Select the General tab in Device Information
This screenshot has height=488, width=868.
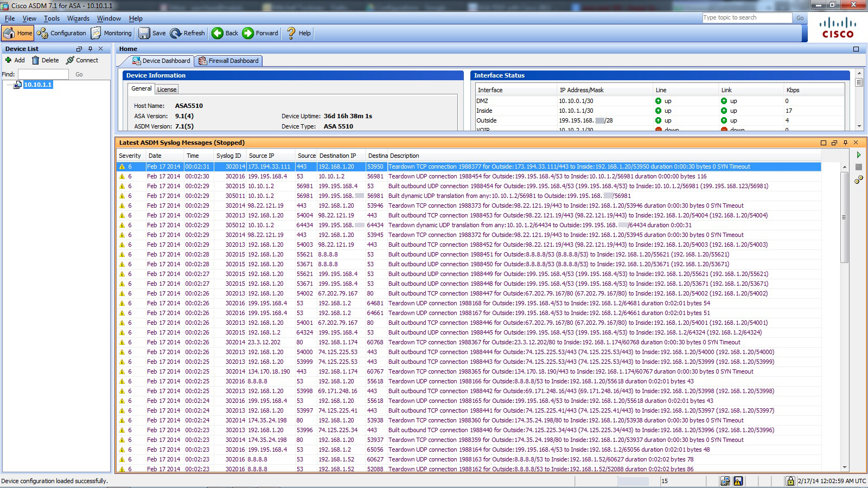tap(142, 88)
